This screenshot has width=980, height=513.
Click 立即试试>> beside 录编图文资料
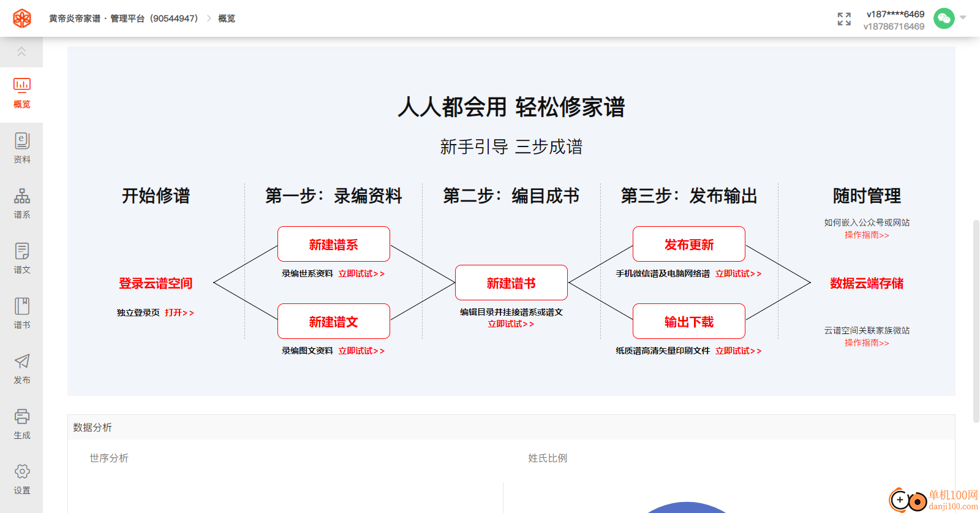tap(361, 351)
